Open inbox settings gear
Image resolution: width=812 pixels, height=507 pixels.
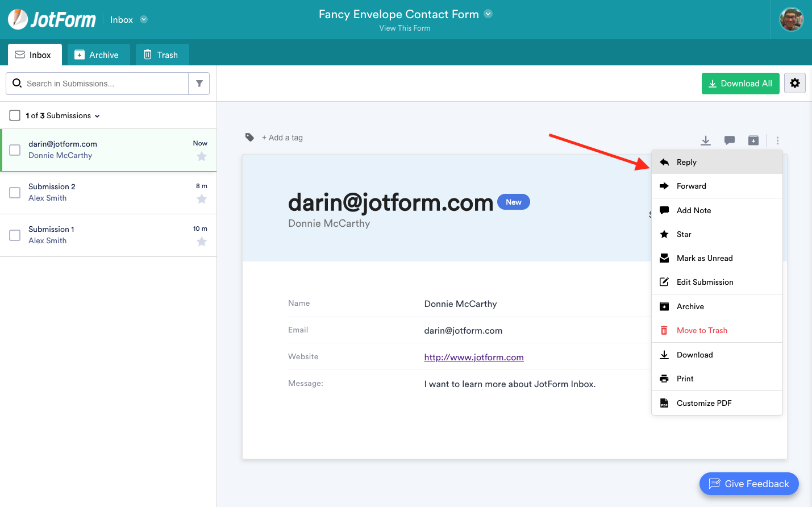(x=795, y=83)
